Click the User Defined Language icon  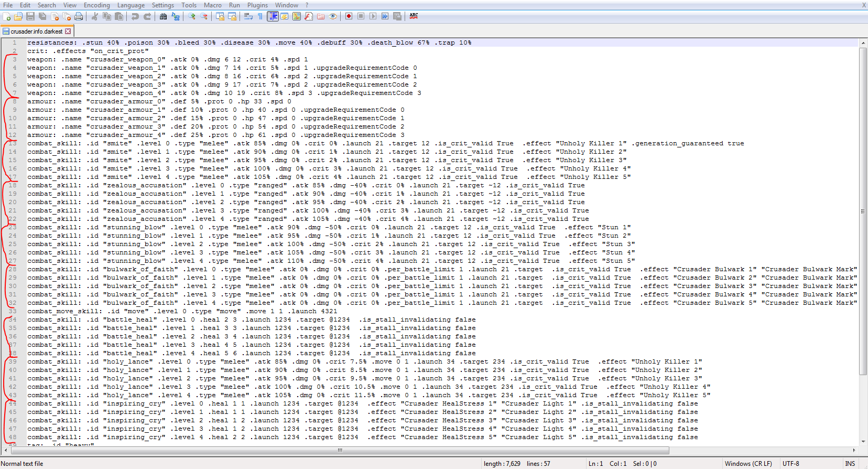click(x=285, y=16)
